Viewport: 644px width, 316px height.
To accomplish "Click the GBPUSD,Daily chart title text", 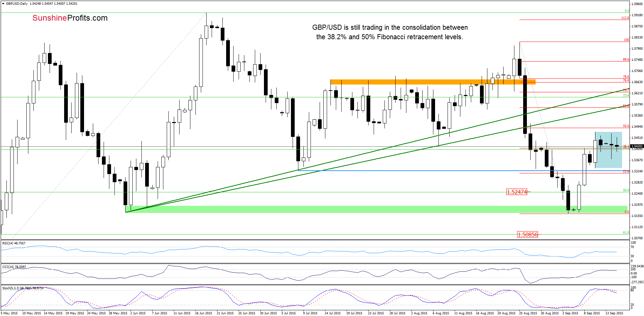I will coord(17,4).
